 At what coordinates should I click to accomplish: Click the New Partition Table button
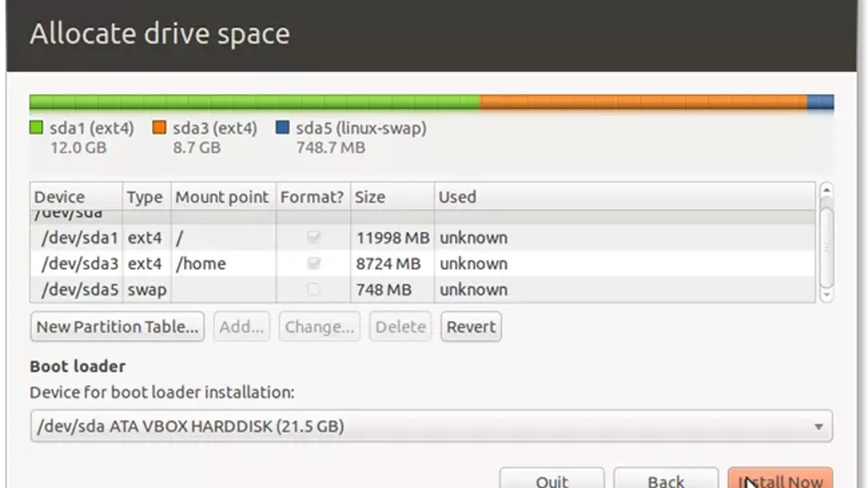click(x=117, y=326)
